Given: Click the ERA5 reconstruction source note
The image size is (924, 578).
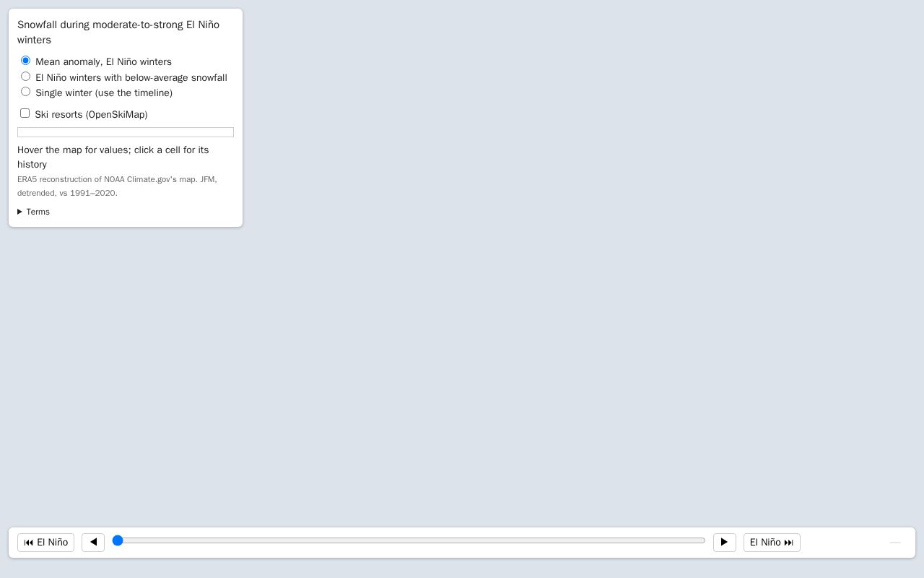Looking at the screenshot, I should point(117,186).
